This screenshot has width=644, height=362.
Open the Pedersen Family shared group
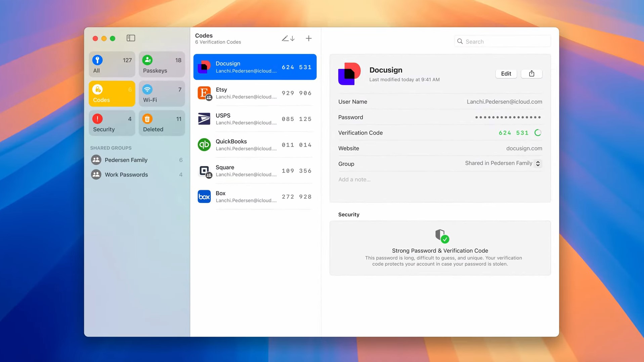pyautogui.click(x=126, y=160)
